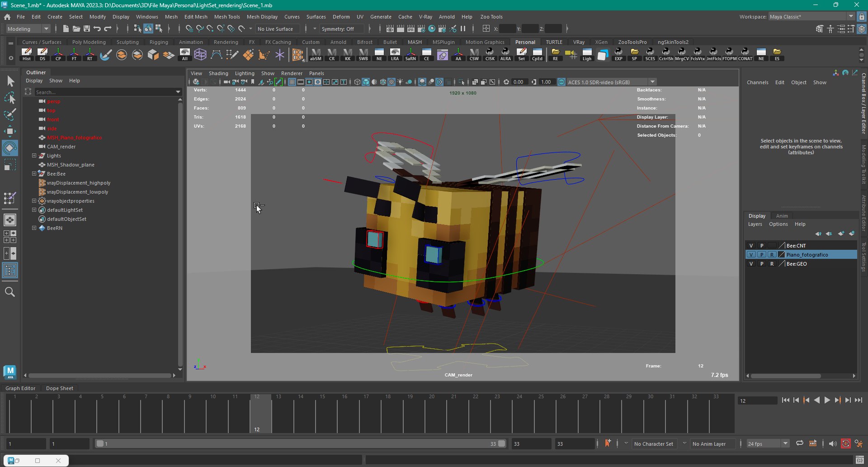Create a new scene from status line
Screen dimensions: 868x467
(66, 29)
